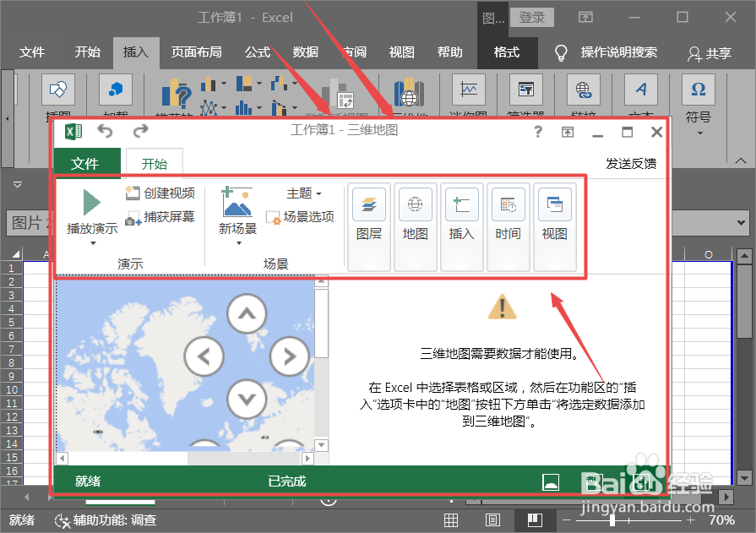Rotate map left with left arrow
Image resolution: width=756 pixels, height=533 pixels.
(204, 356)
